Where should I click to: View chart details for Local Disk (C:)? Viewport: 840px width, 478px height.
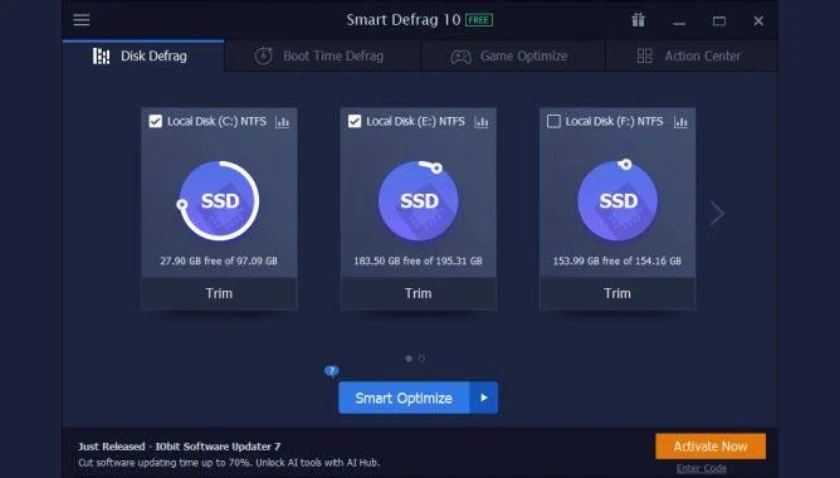[x=282, y=122]
